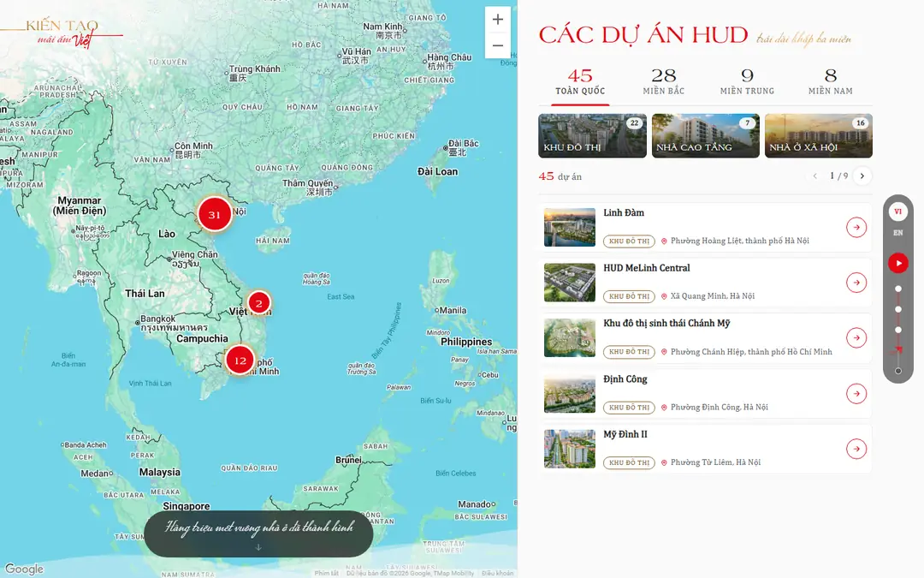Screen dimensions: 924x578
Task: Jump to second dot in side section navigator
Action: [x=898, y=310]
